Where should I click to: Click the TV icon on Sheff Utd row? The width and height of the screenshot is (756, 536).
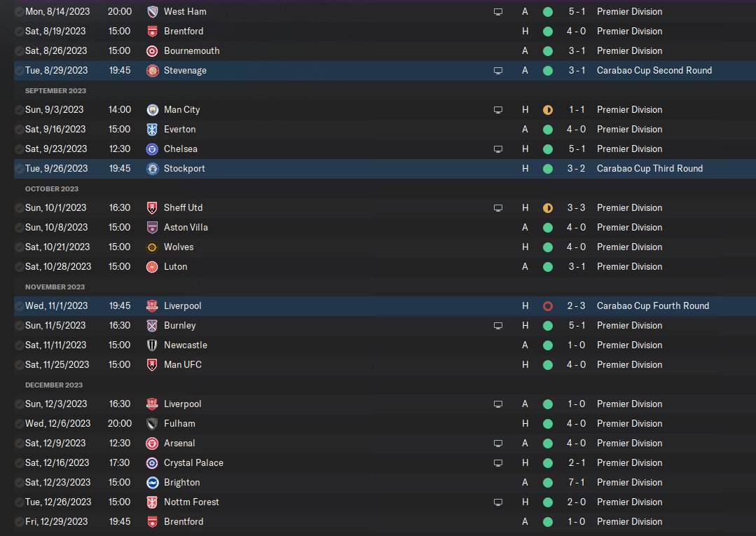pyautogui.click(x=498, y=208)
